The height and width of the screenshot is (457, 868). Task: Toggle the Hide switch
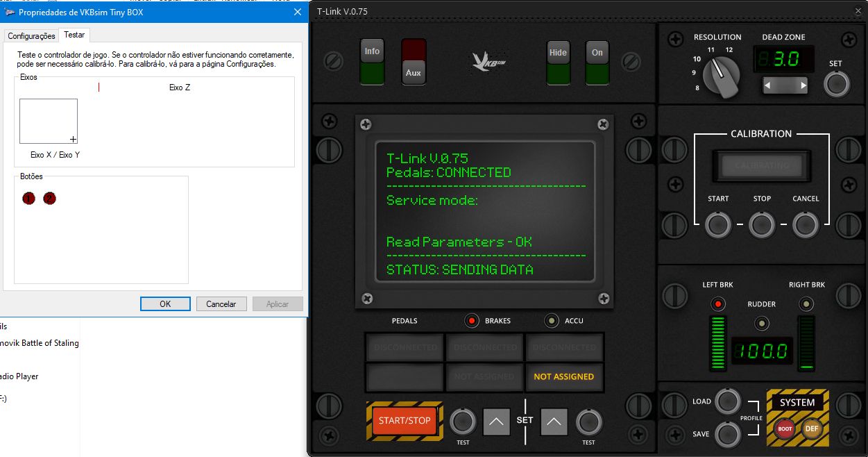click(x=558, y=62)
